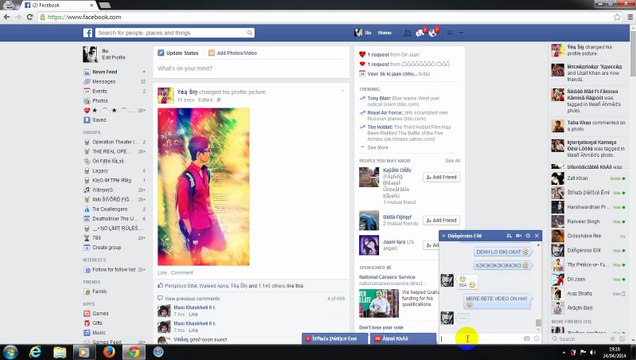Click the Facebook logo icon
This screenshot has width=636, height=360.
point(88,33)
